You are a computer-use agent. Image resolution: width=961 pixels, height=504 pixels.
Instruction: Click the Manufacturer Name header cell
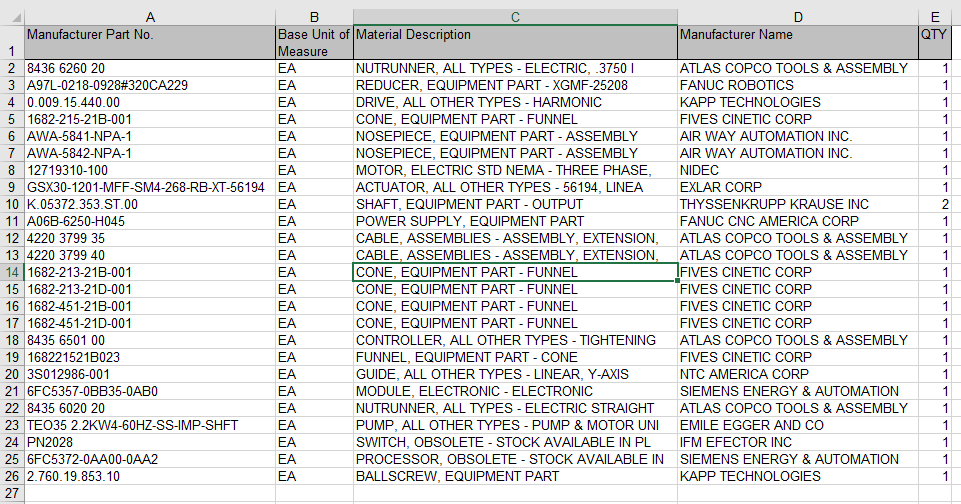click(797, 42)
